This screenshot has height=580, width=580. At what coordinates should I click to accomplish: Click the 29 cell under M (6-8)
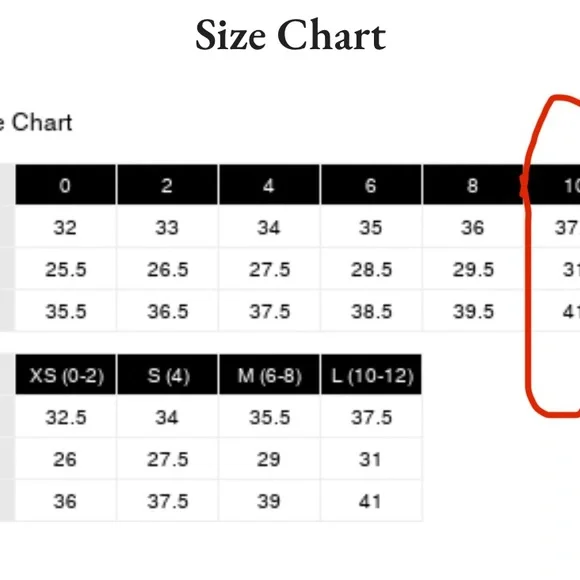269,459
